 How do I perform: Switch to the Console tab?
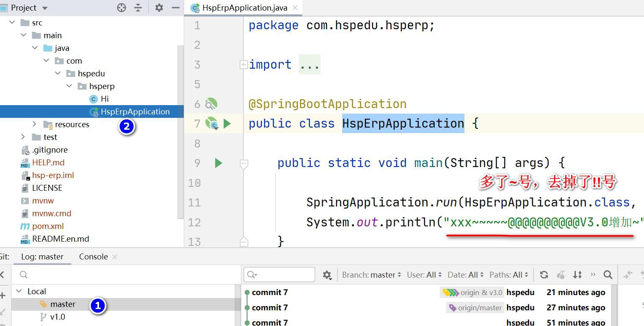click(93, 256)
